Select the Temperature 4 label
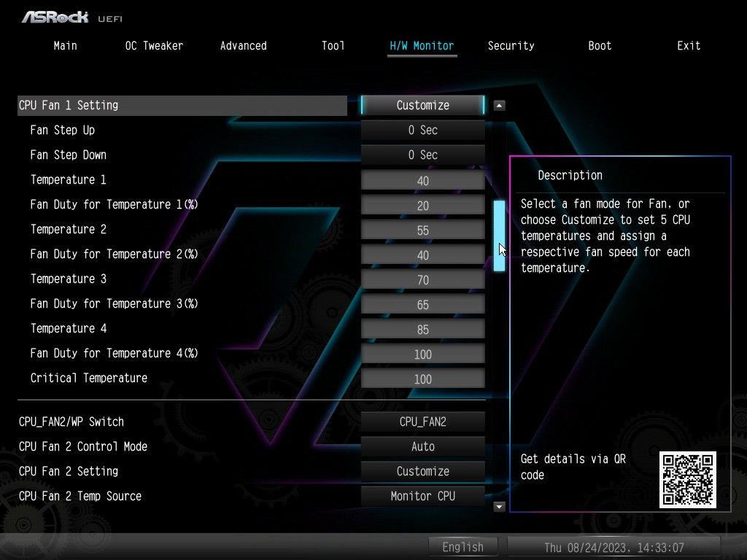This screenshot has height=560, width=747. coord(68,328)
